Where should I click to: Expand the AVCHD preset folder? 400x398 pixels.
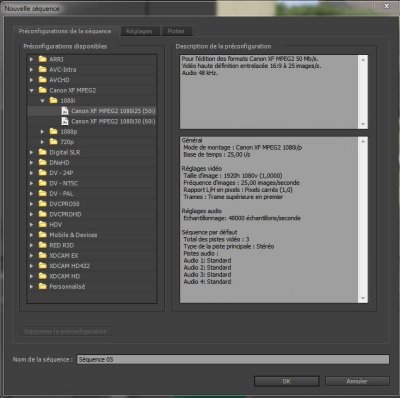tap(31, 80)
